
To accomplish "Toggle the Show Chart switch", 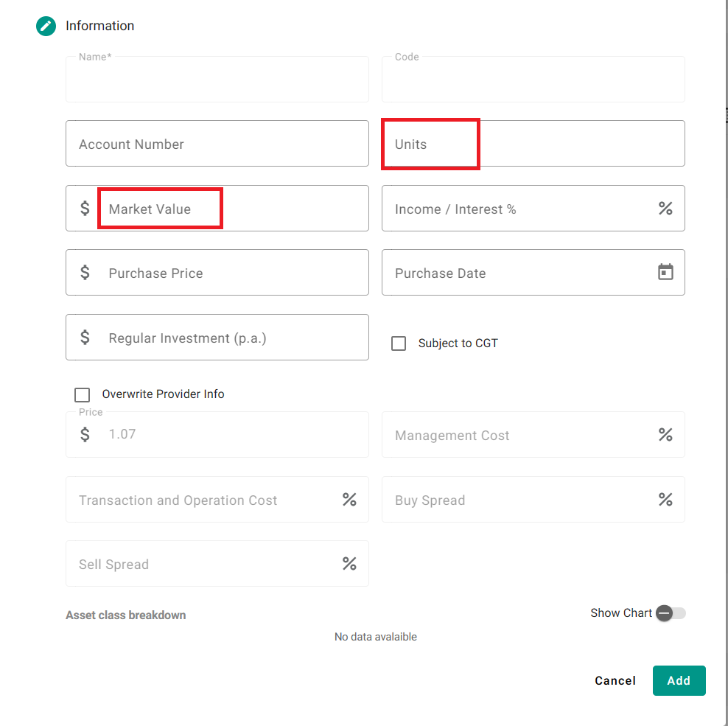I will pyautogui.click(x=671, y=613).
